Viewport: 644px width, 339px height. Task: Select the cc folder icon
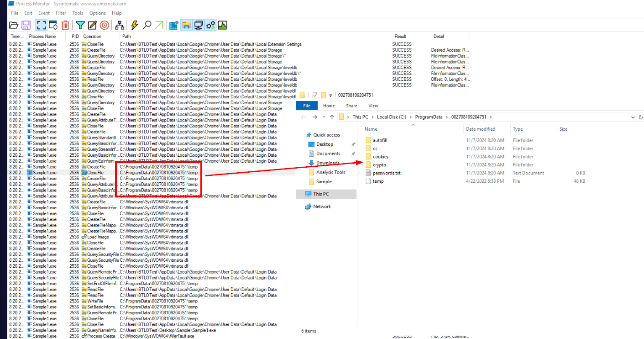click(x=368, y=148)
